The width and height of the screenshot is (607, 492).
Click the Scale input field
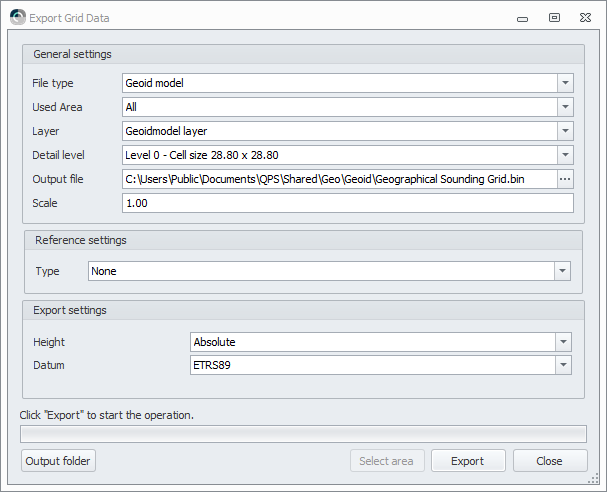pos(347,203)
